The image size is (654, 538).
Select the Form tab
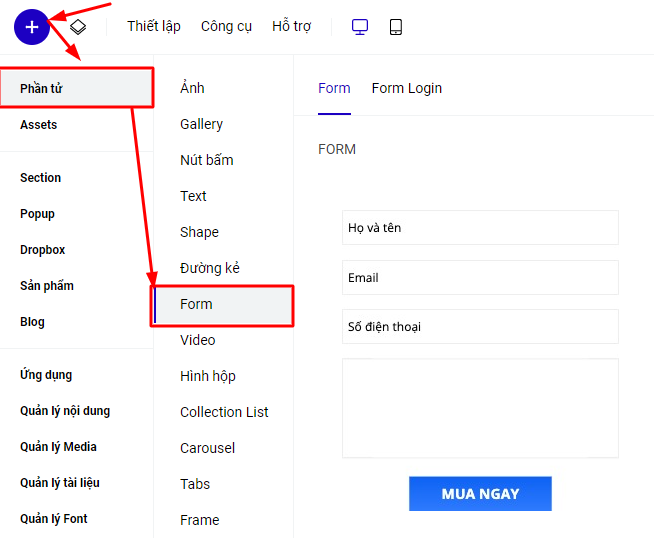(334, 88)
